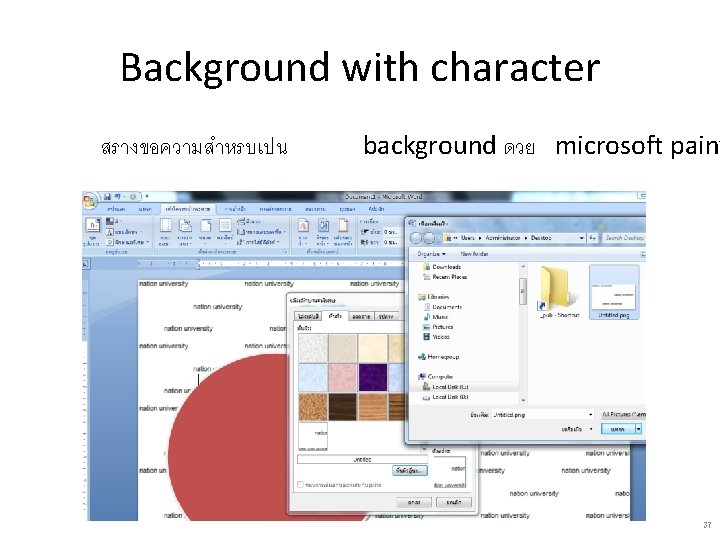Image resolution: width=720 pixels, height=540 pixels.
Task: Click Other Texture button in Fill Effects
Action: coord(410,471)
